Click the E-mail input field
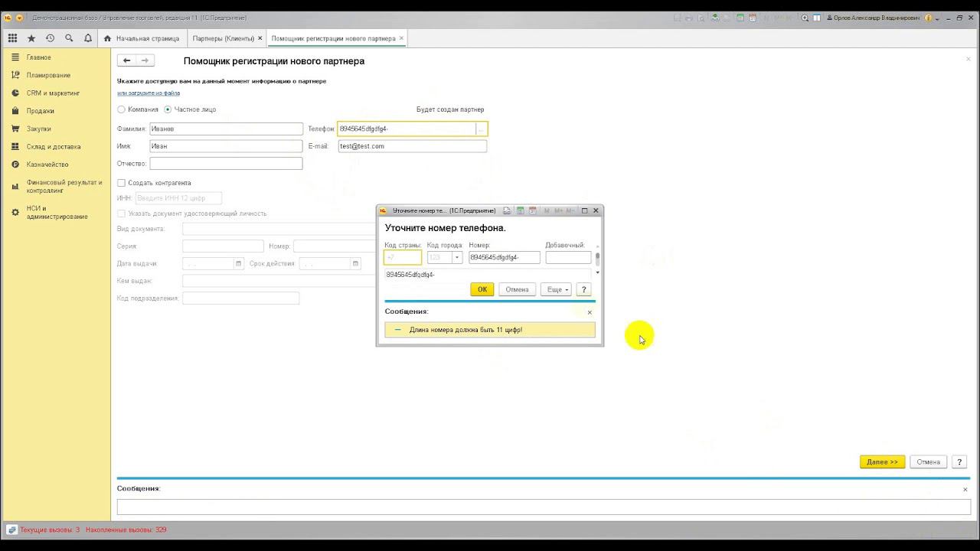This screenshot has width=980, height=551. click(x=413, y=146)
